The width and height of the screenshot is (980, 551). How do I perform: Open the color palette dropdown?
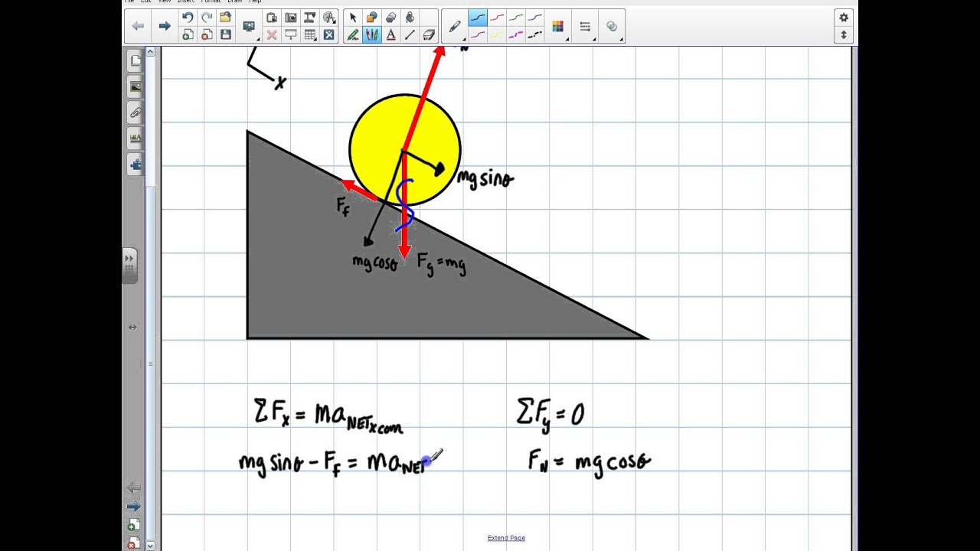(558, 27)
